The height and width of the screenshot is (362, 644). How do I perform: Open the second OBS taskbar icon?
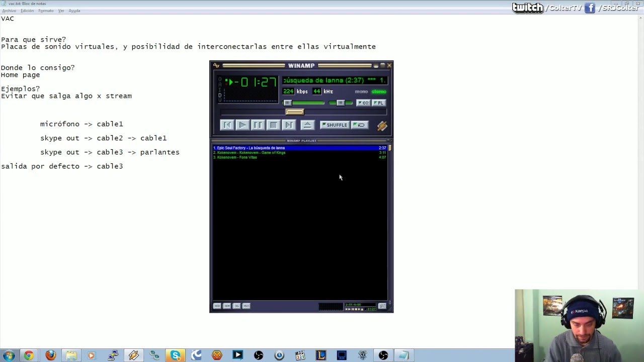coord(383,355)
